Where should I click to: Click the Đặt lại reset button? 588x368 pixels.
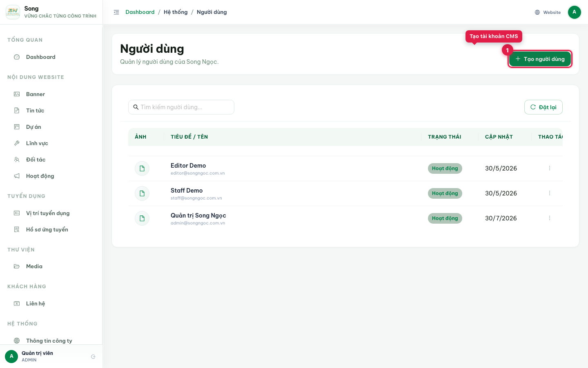543,107
